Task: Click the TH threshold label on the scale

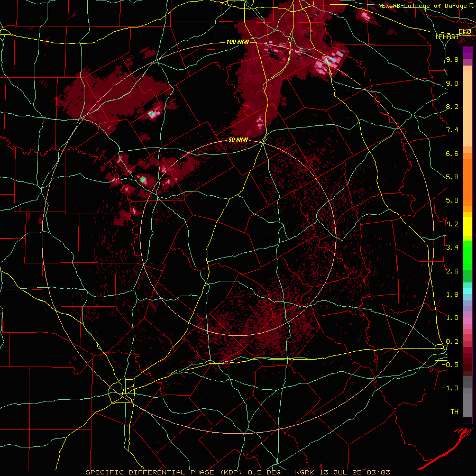Action: coord(454,412)
